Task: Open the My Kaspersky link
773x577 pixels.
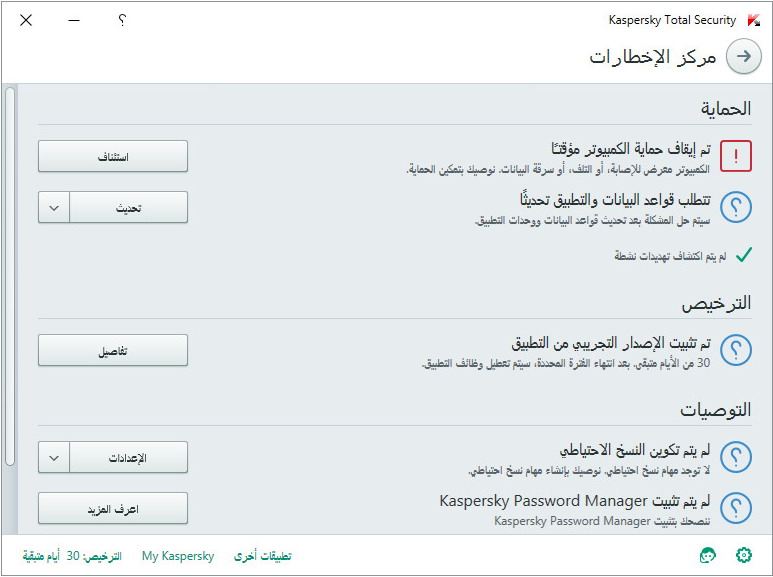Action: [x=178, y=556]
